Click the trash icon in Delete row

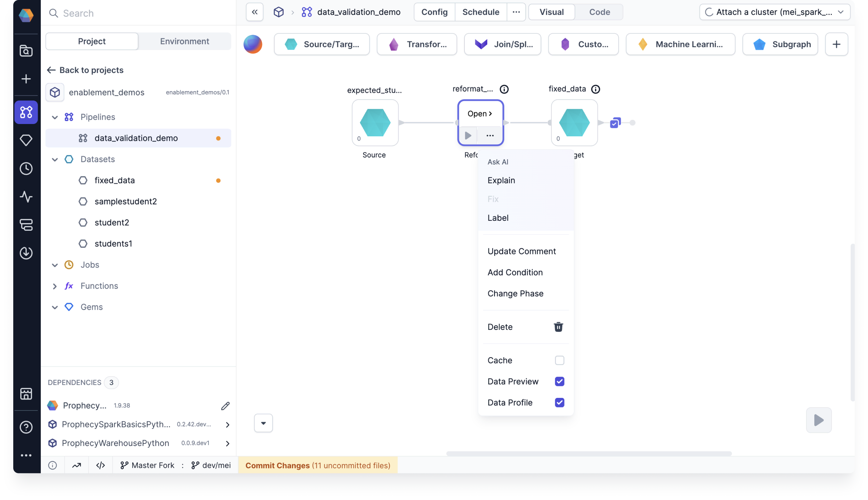pos(558,327)
